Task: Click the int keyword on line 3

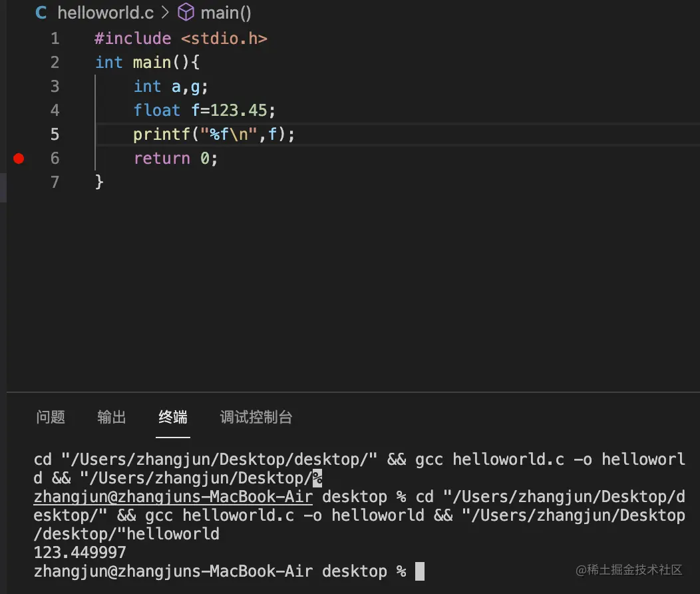Action: pos(147,86)
